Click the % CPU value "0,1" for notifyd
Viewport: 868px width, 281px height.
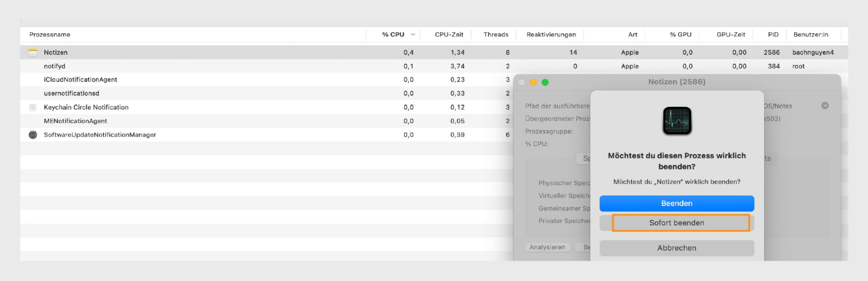409,66
